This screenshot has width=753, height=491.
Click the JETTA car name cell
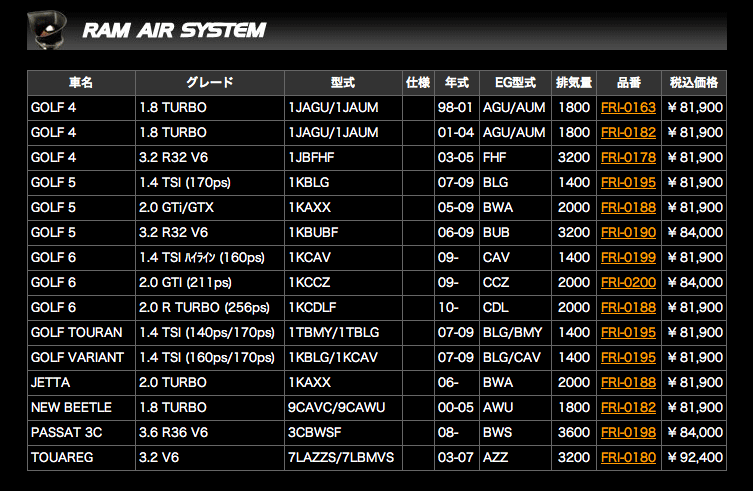coord(81,382)
